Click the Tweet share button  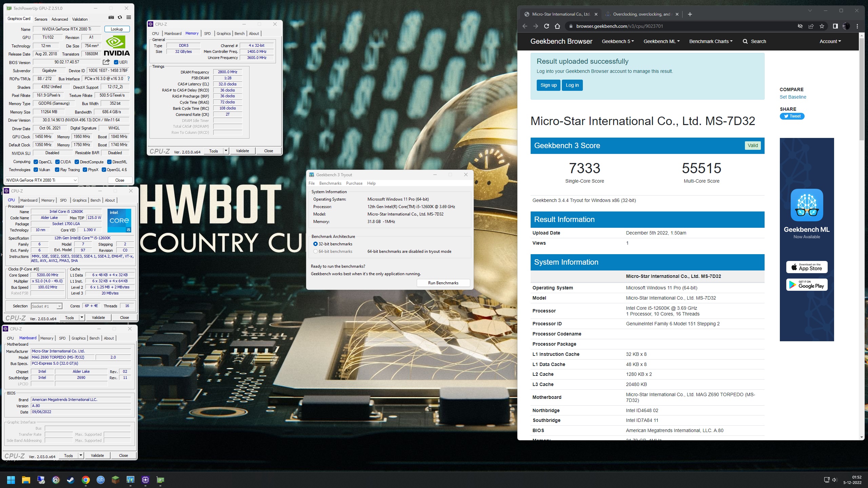click(x=792, y=116)
